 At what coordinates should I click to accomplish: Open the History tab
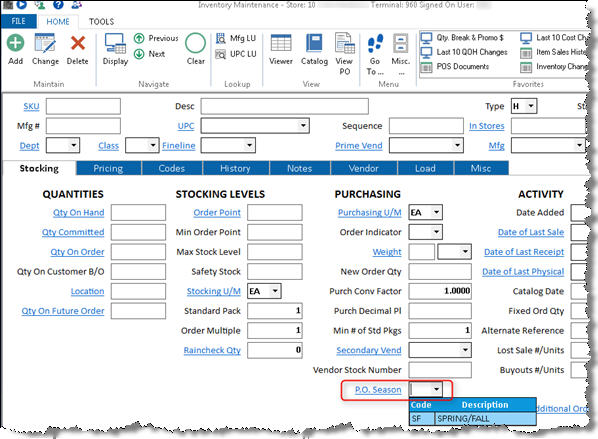coord(236,168)
